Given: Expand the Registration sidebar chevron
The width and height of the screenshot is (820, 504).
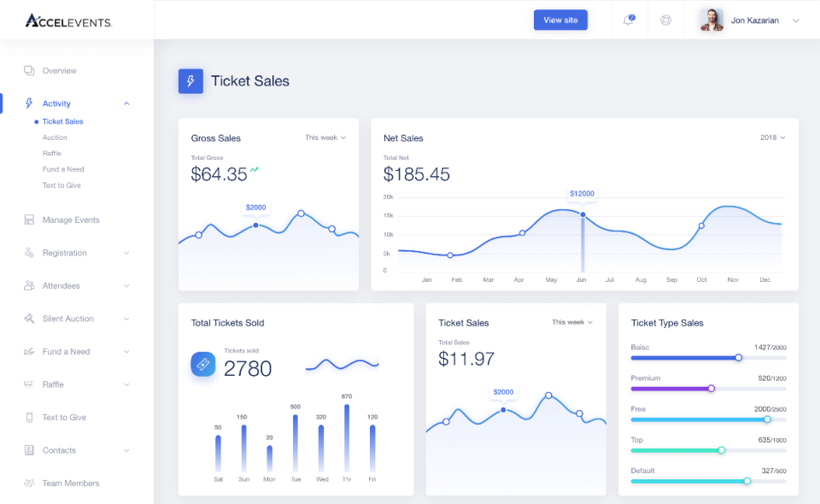Looking at the screenshot, I should point(126,253).
